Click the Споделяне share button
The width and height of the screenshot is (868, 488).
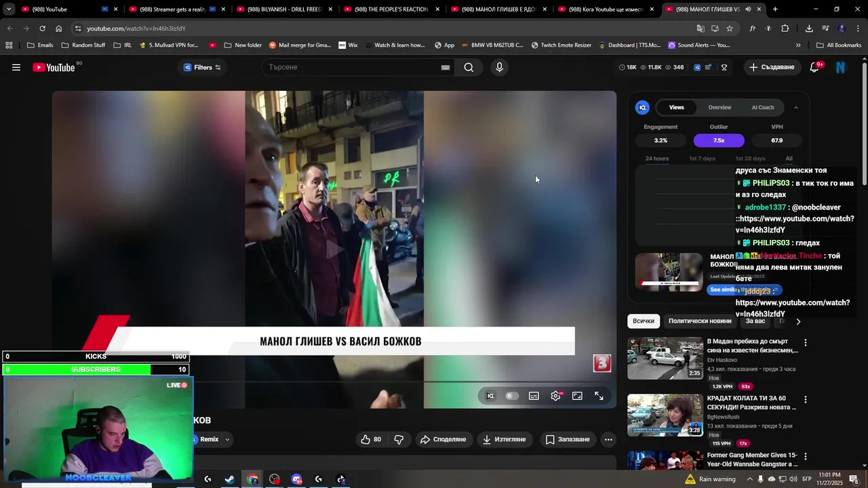443,439
